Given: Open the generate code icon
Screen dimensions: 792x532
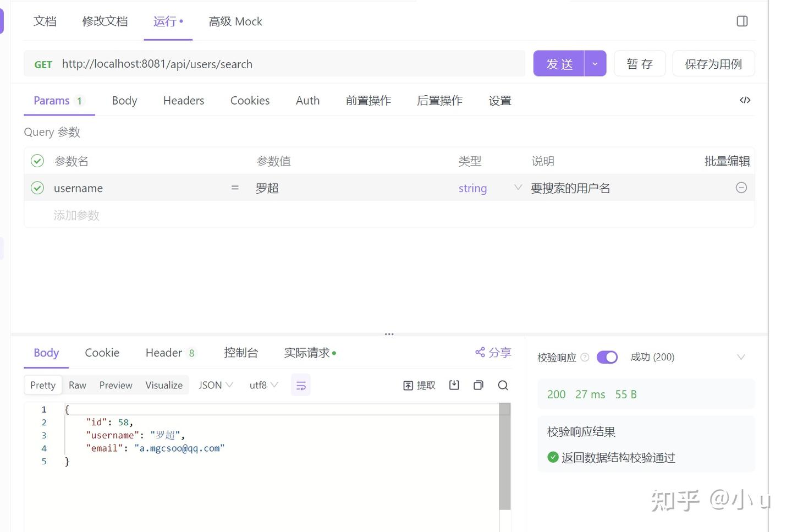Looking at the screenshot, I should (745, 100).
